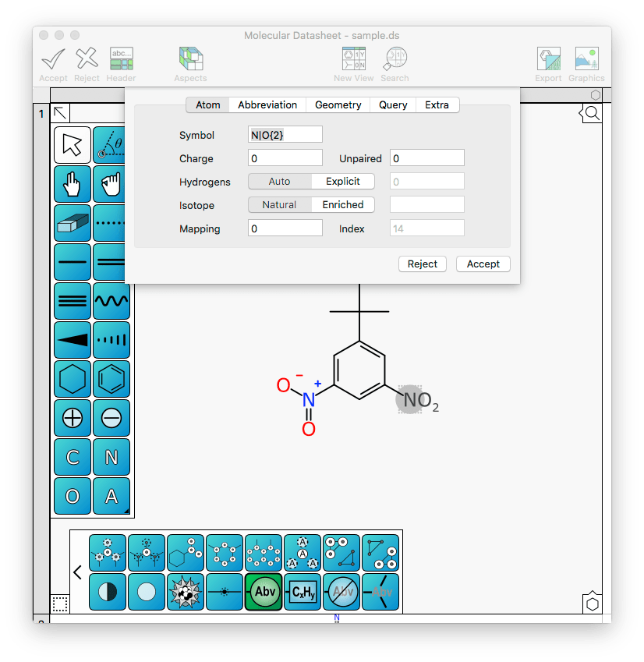Open the Abbreviation tab

click(x=267, y=105)
